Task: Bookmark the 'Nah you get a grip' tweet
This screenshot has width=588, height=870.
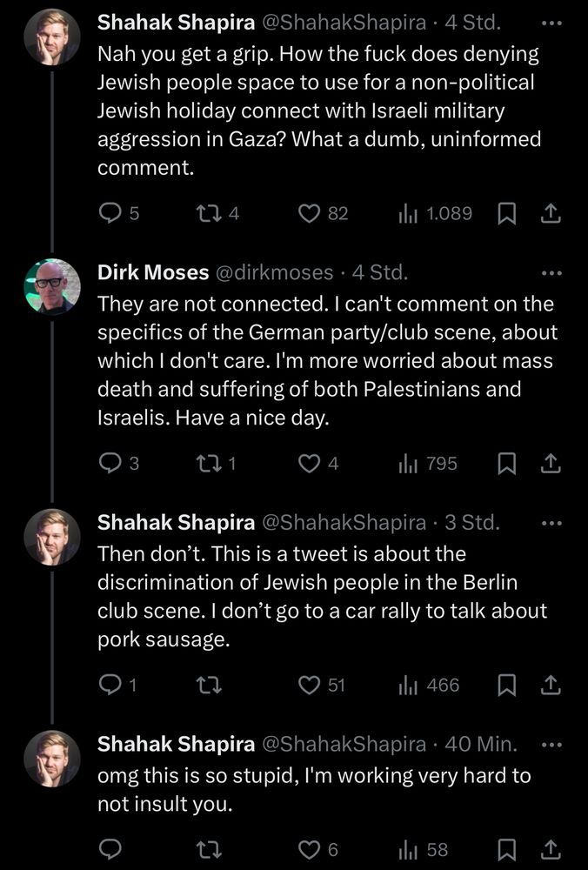Action: [506, 213]
